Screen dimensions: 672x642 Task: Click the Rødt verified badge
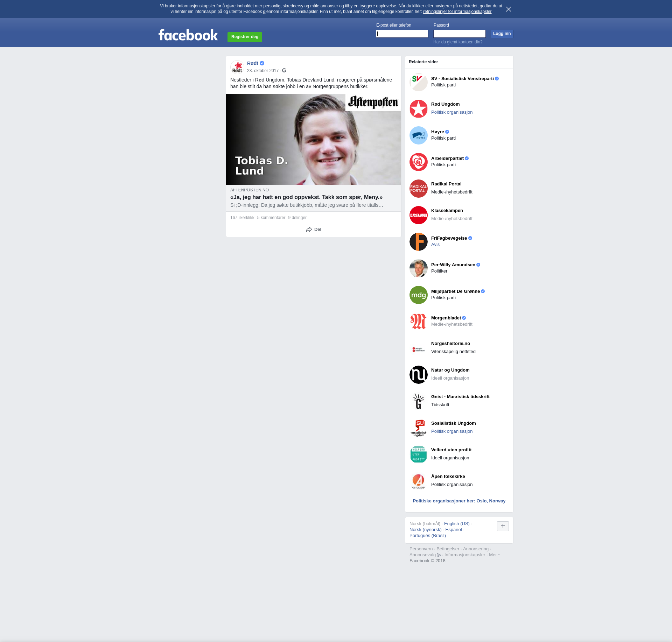click(x=262, y=63)
